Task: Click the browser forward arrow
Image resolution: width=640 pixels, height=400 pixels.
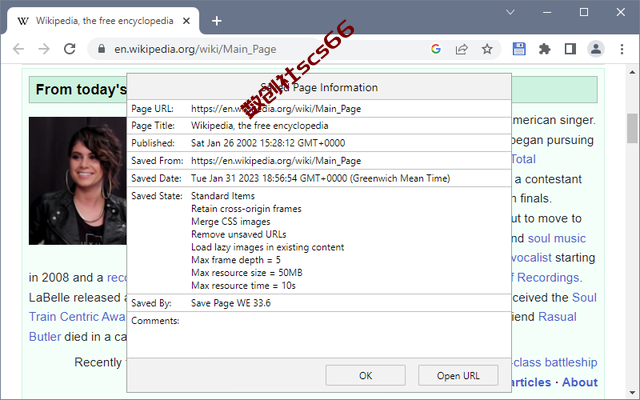Action: pos(44,49)
